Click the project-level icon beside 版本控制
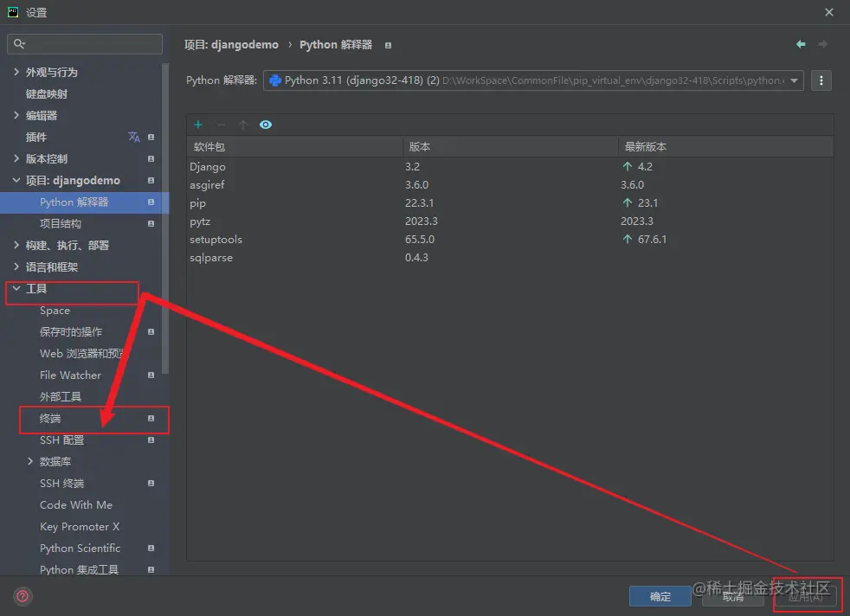Viewport: 850px width, 616px height. coord(151,158)
